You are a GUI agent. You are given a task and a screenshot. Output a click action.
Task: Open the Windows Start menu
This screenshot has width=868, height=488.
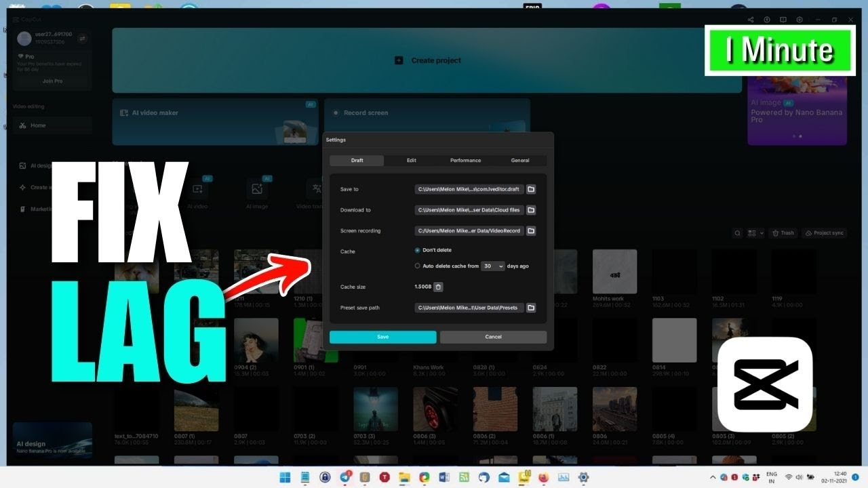tap(285, 477)
